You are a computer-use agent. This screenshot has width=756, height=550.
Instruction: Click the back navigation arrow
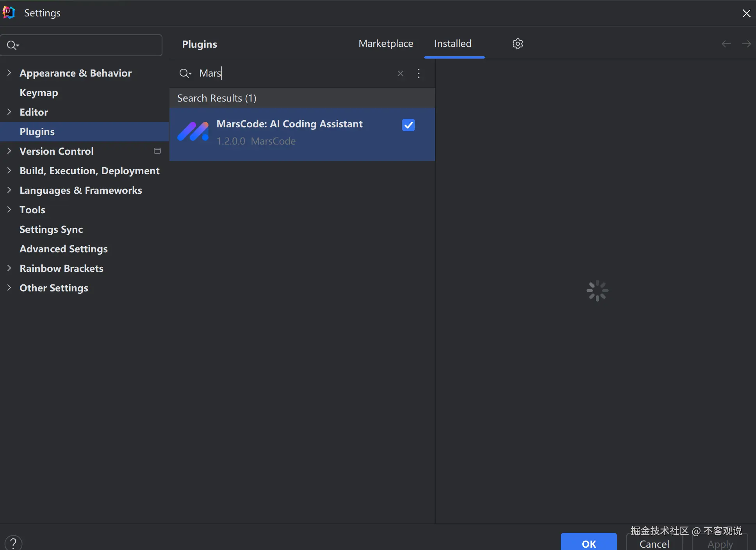coord(726,44)
